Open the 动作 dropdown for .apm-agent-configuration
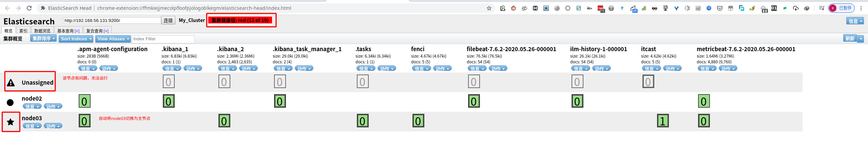868x146 pixels. pos(109,68)
